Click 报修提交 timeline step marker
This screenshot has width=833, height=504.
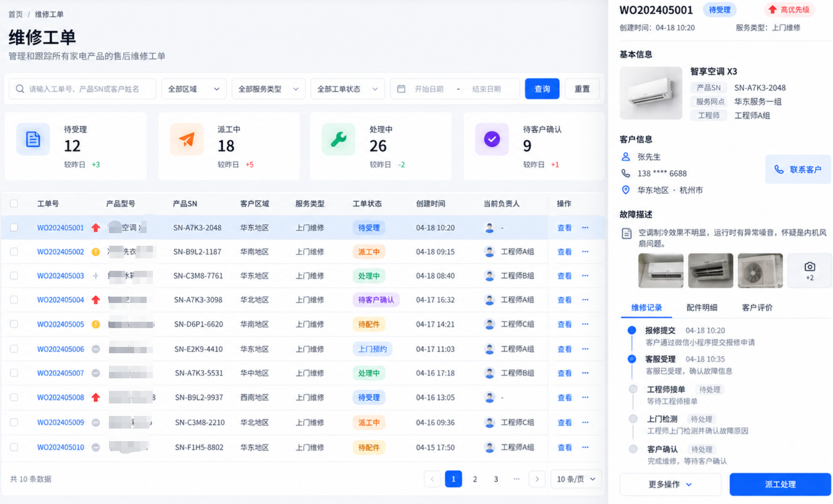(x=632, y=330)
